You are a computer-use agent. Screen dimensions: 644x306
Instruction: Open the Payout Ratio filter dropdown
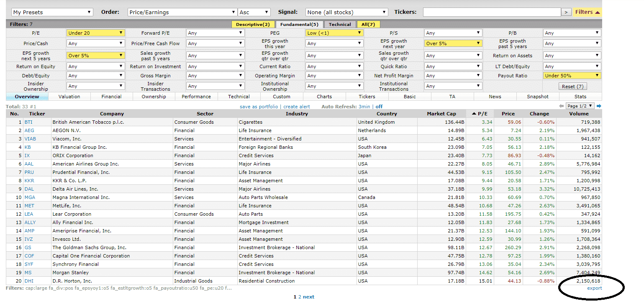(572, 76)
